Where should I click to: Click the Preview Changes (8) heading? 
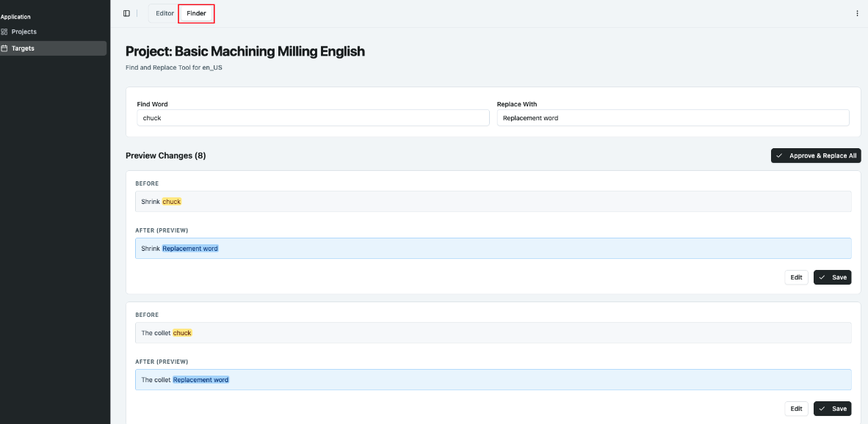(166, 156)
